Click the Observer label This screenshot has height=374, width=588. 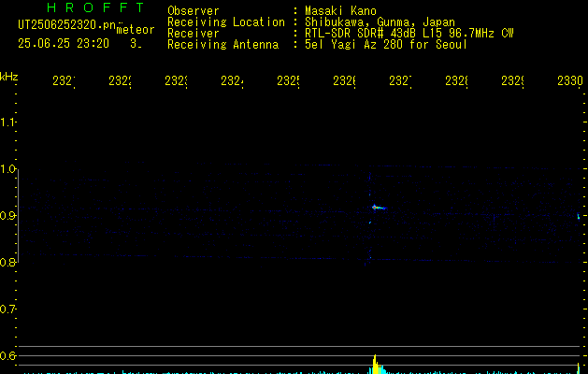(x=194, y=11)
